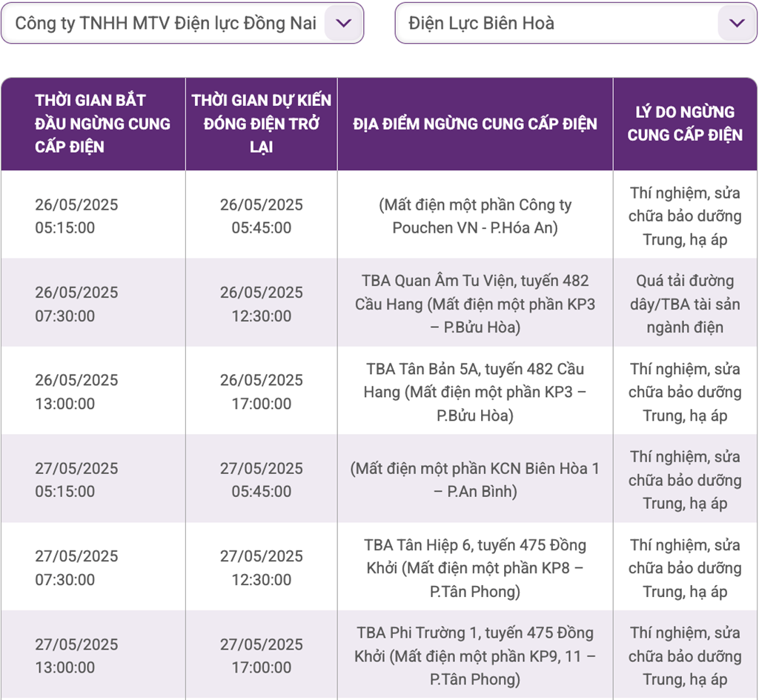
Task: Click the 'Lý do ngừng cung cấp điện' header
Action: [x=685, y=124]
